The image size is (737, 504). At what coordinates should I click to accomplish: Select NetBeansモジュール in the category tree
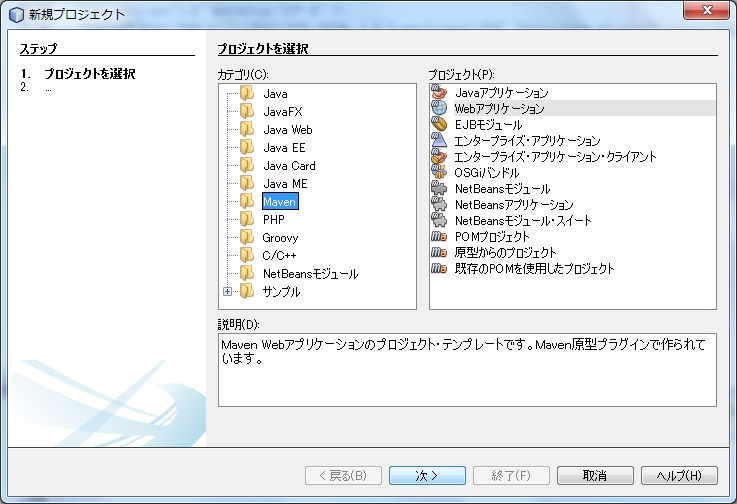[310, 274]
